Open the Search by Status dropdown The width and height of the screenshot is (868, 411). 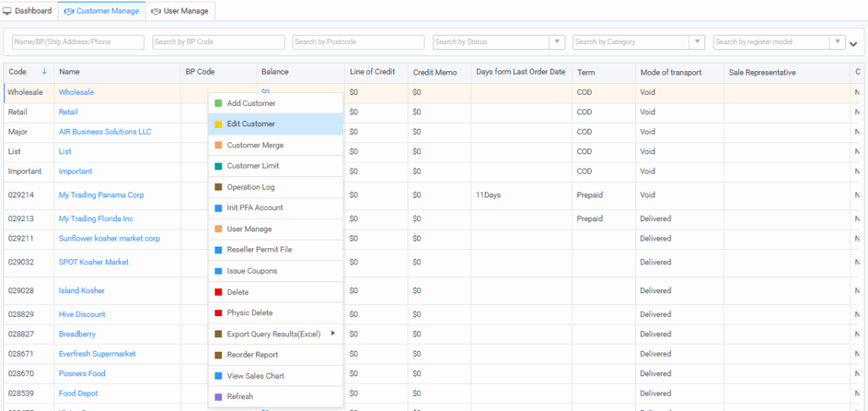tap(557, 42)
